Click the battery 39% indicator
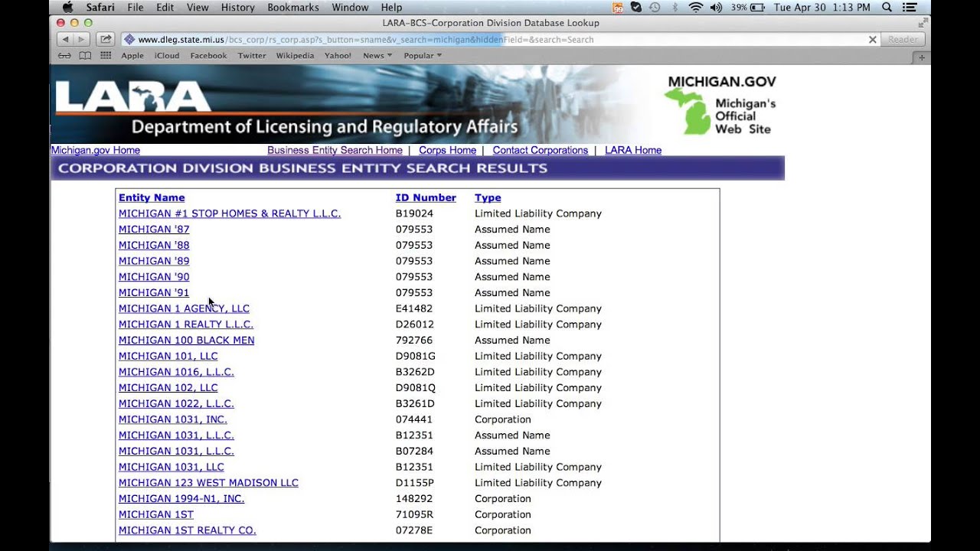Viewport: 980px width, 551px height. tap(748, 8)
